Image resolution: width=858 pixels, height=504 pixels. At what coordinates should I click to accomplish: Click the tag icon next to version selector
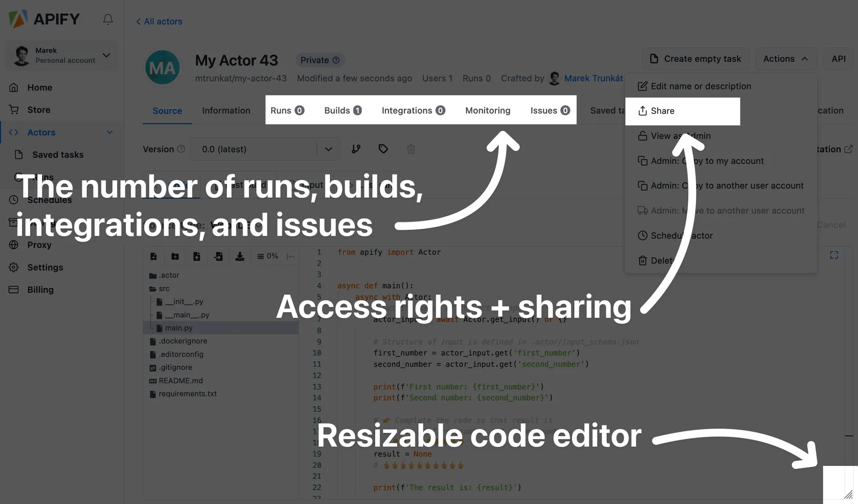[x=383, y=149]
